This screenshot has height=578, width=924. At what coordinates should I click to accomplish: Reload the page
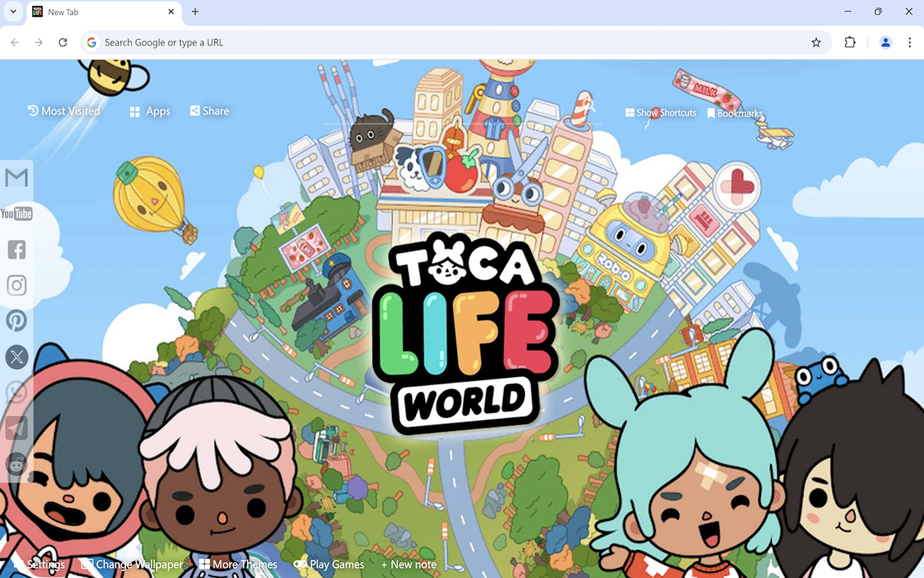coord(63,43)
